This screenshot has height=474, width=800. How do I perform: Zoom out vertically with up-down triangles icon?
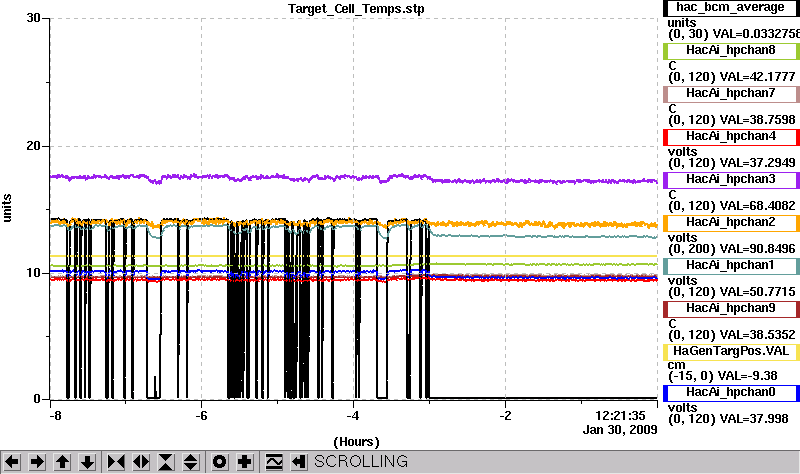click(x=191, y=462)
